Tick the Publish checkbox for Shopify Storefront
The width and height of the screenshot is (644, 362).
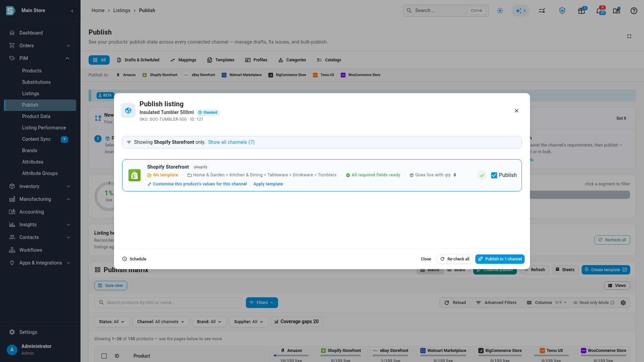click(x=494, y=175)
